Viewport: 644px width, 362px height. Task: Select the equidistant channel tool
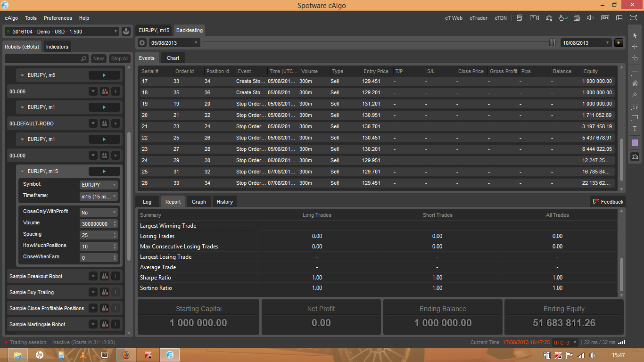click(635, 83)
